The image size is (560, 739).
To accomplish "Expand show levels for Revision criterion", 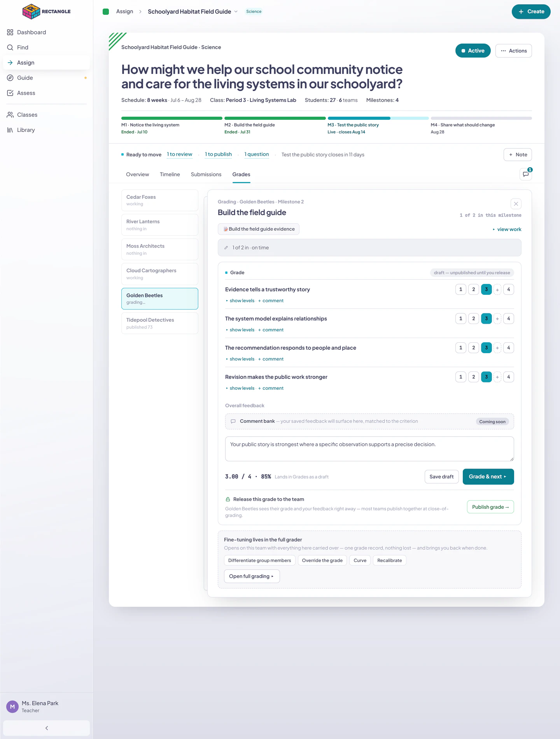I will 240,388.
